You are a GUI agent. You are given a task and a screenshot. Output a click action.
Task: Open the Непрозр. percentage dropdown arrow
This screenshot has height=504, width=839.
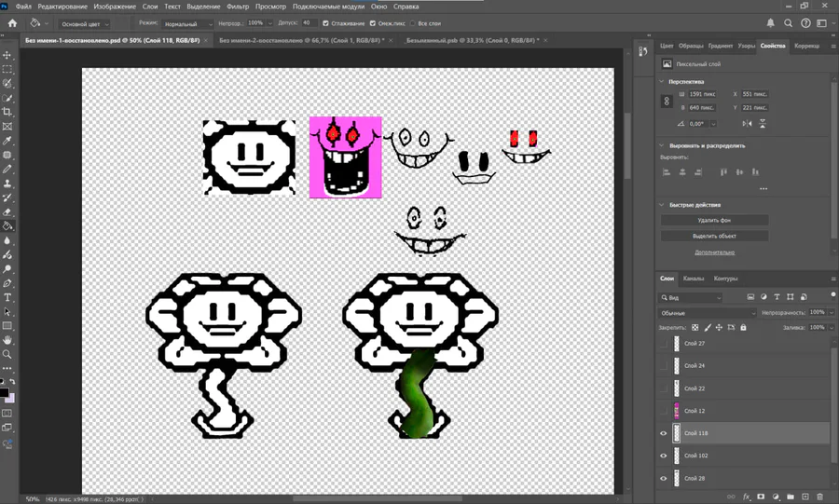269,23
